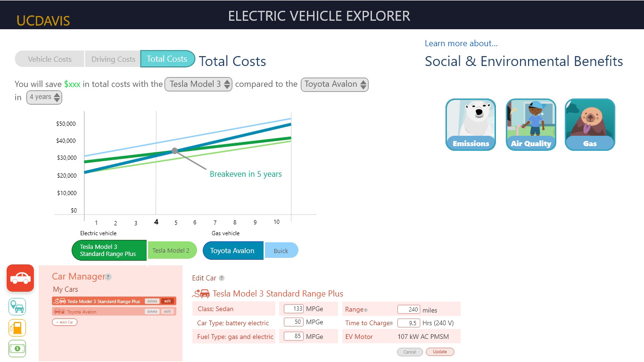Click the Learn more about... link
The image size is (644, 362).
pyautogui.click(x=461, y=43)
